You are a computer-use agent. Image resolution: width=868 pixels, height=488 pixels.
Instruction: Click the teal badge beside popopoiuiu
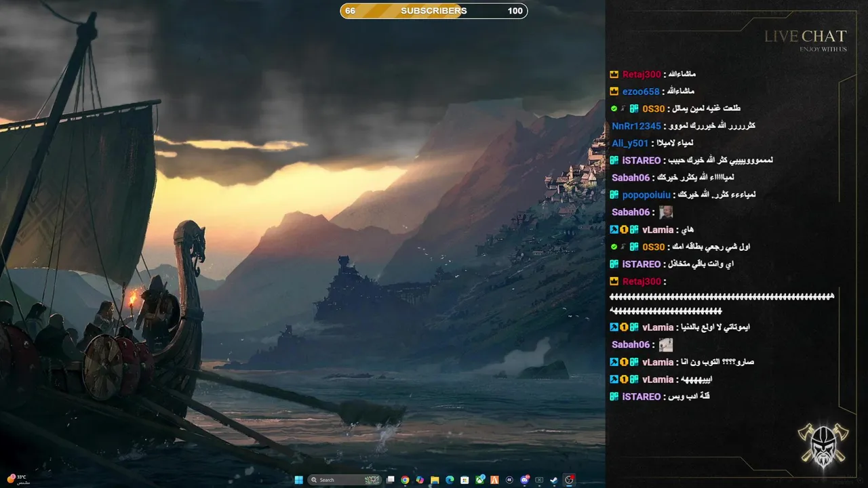coord(614,195)
